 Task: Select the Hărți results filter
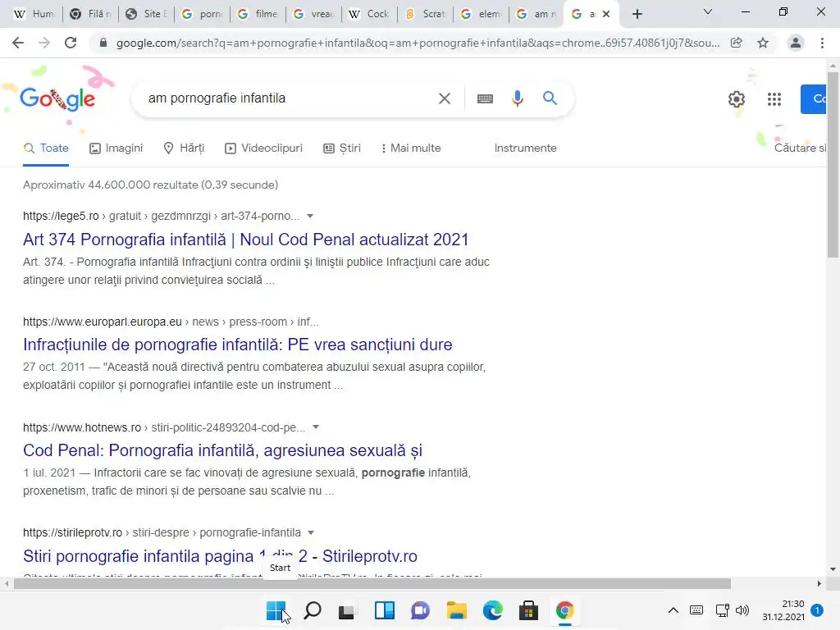coord(184,148)
